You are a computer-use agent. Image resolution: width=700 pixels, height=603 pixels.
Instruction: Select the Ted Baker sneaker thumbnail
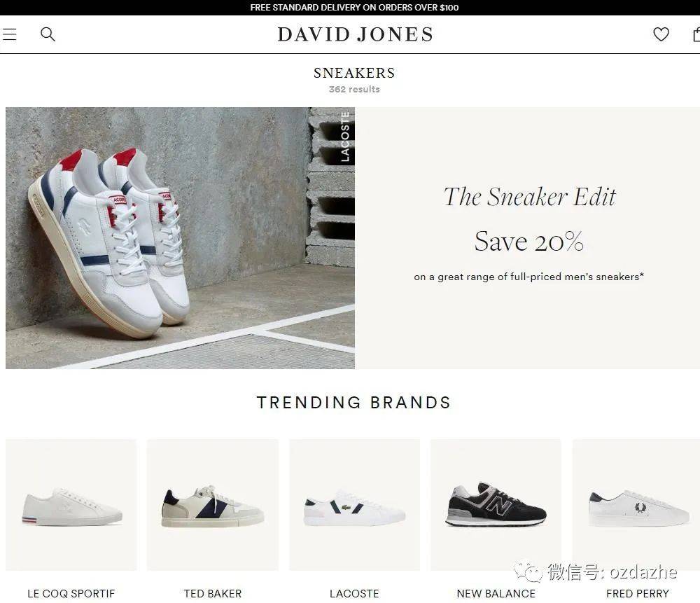click(213, 505)
